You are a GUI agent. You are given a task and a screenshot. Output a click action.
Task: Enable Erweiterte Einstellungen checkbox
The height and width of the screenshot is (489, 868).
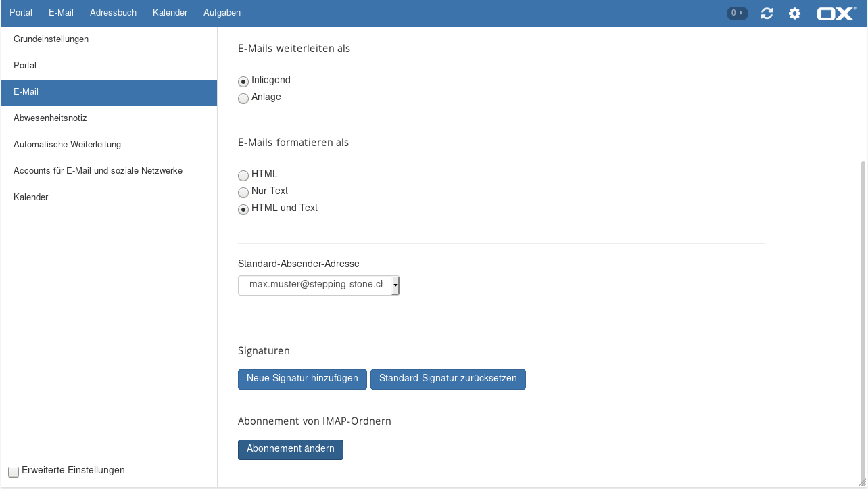[x=14, y=471]
